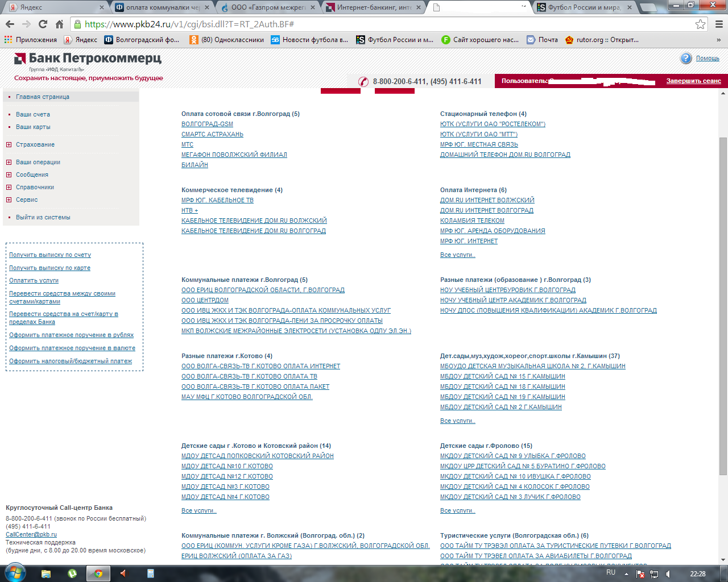The width and height of the screenshot is (728, 582).
Task: Show hidden system tray icons
Action: (x=627, y=574)
